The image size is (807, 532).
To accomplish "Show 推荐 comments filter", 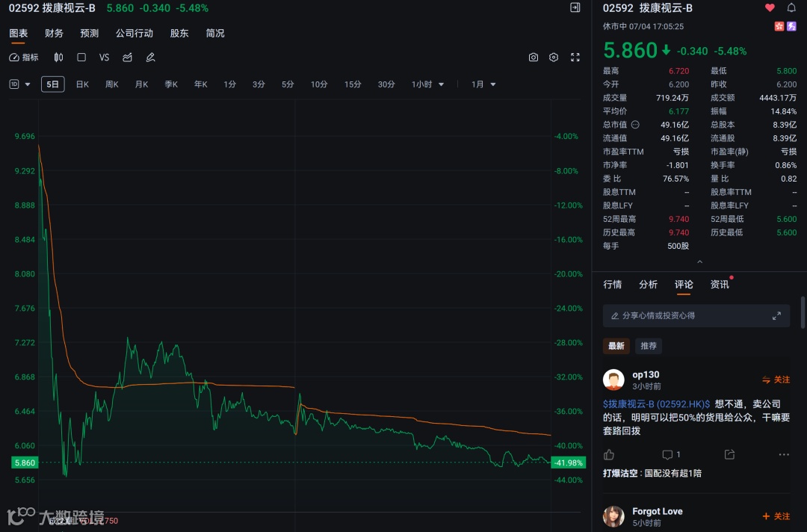I will pyautogui.click(x=649, y=346).
